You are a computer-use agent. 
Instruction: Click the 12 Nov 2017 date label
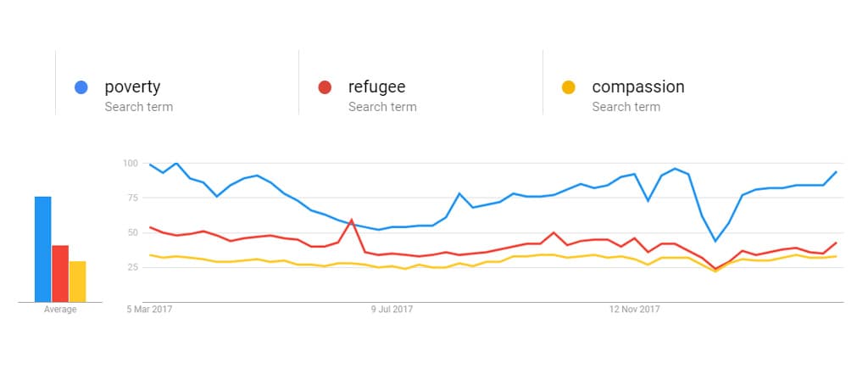[x=636, y=310]
